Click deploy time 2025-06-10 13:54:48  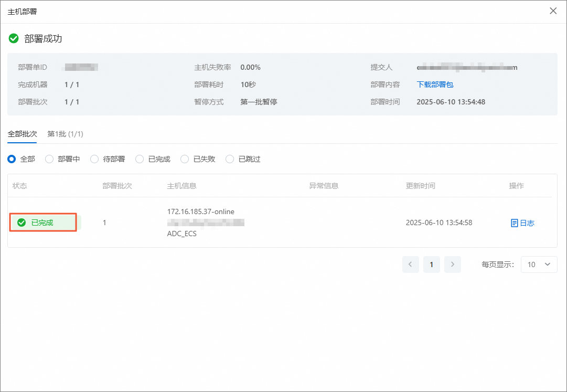451,102
